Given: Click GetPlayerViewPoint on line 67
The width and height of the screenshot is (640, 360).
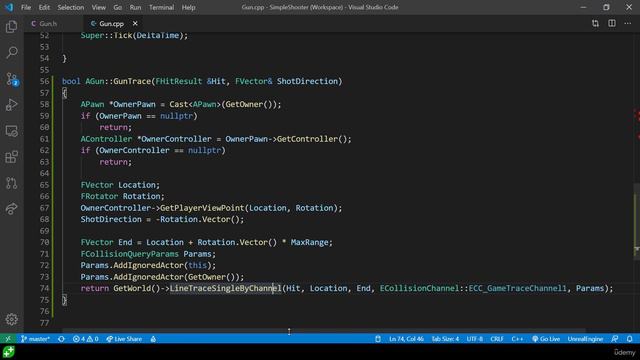Looking at the screenshot, I should coord(202,208).
